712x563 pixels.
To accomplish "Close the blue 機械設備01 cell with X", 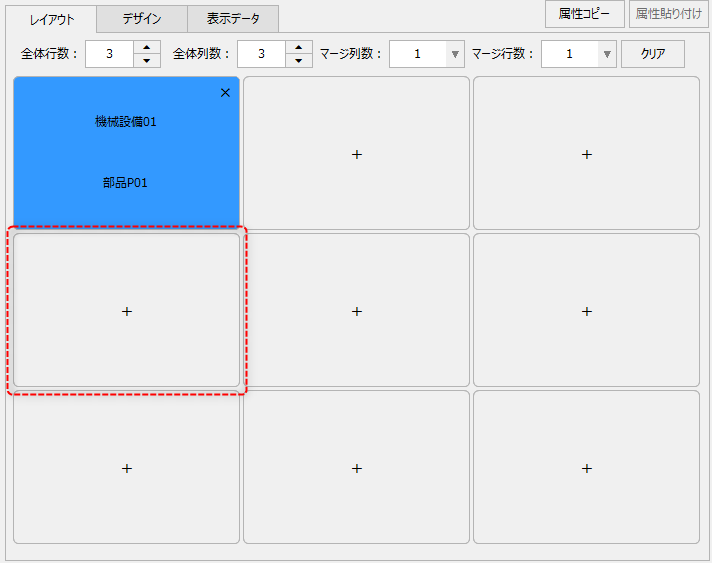I will [x=225, y=93].
